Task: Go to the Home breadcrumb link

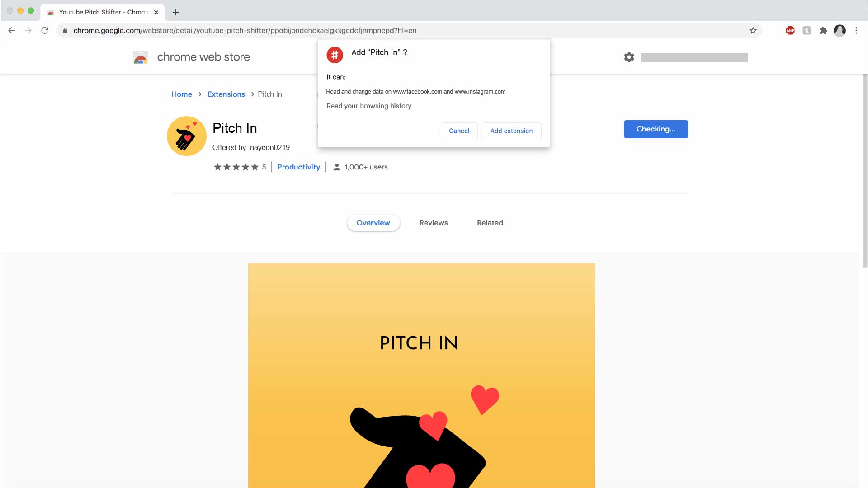Action: 182,94
